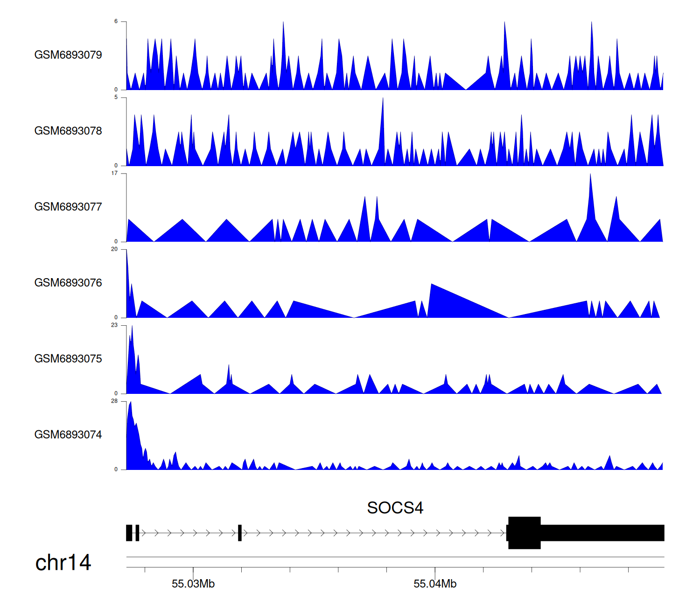Click the long thinner SOCS4 UTR bar
This screenshot has width=700, height=616.
click(602, 532)
